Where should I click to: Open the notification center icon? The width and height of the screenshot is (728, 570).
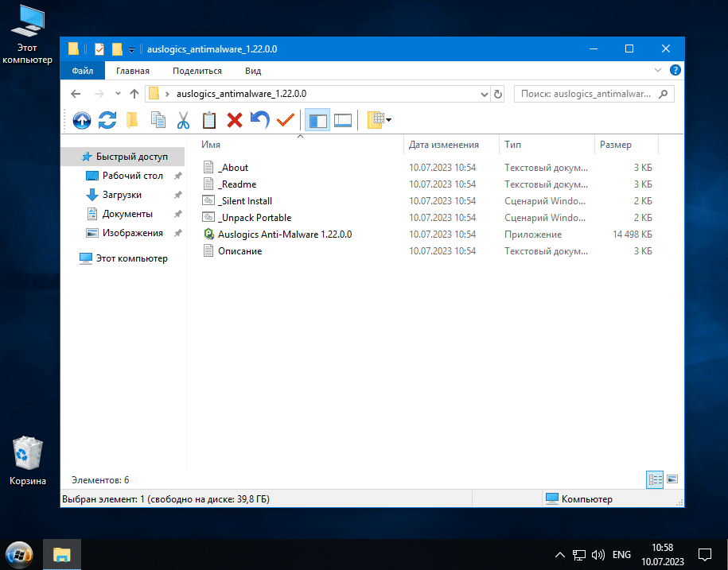point(705,555)
